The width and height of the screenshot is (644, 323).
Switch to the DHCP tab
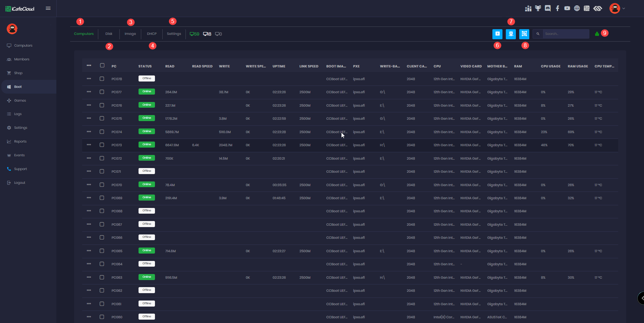152,34
